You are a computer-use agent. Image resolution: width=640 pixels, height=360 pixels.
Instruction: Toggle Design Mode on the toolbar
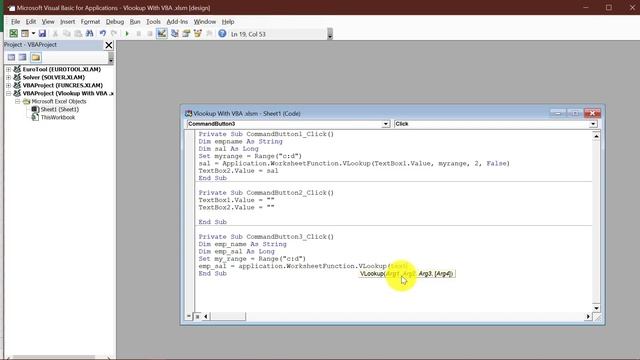[162, 34]
